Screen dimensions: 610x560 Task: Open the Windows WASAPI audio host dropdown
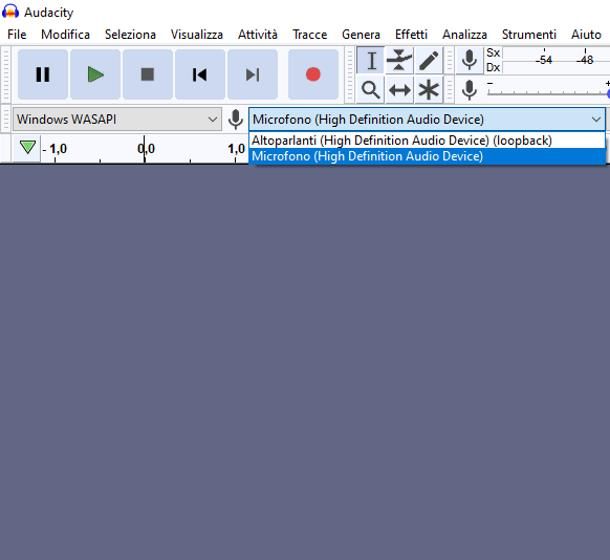117,119
